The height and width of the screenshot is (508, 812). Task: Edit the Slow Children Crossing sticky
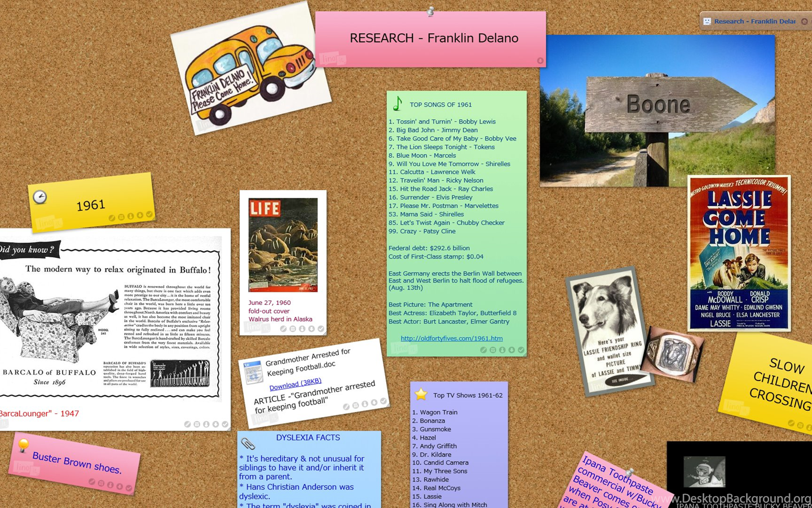[x=791, y=423]
